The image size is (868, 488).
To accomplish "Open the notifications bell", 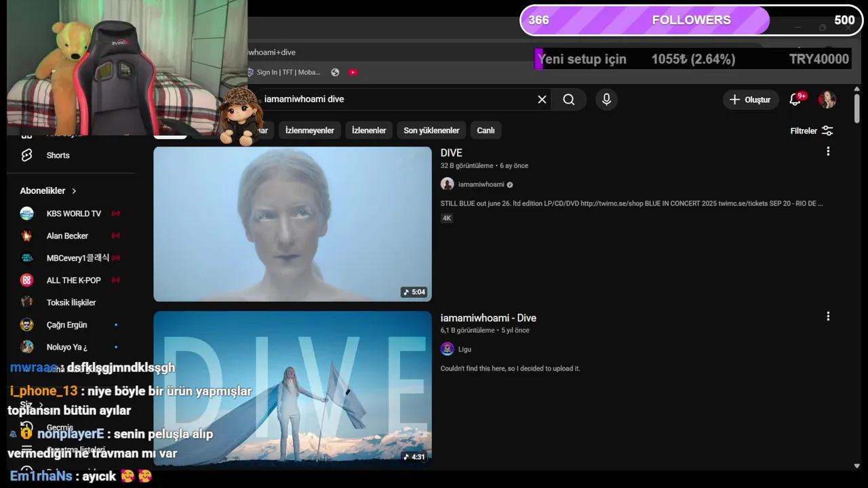I will (796, 100).
